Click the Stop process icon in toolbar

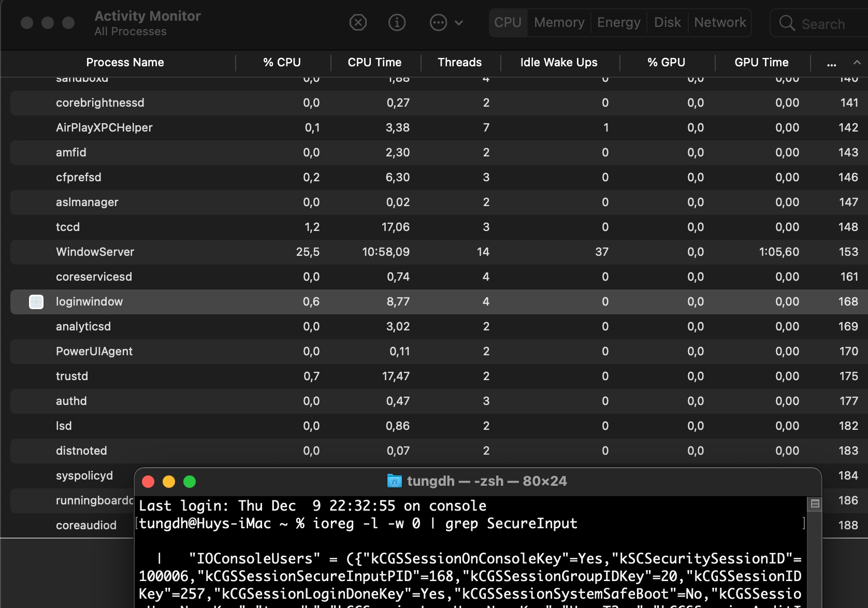coord(358,22)
